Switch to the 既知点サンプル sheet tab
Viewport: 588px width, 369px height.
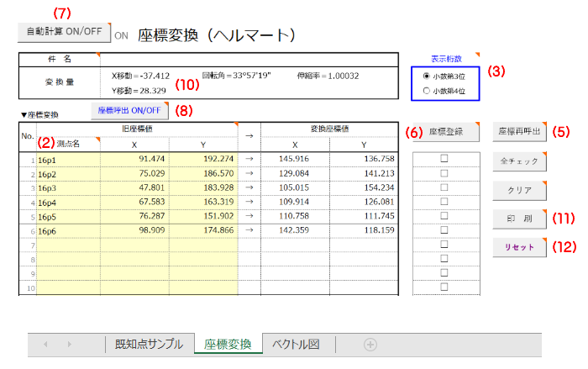(x=149, y=345)
